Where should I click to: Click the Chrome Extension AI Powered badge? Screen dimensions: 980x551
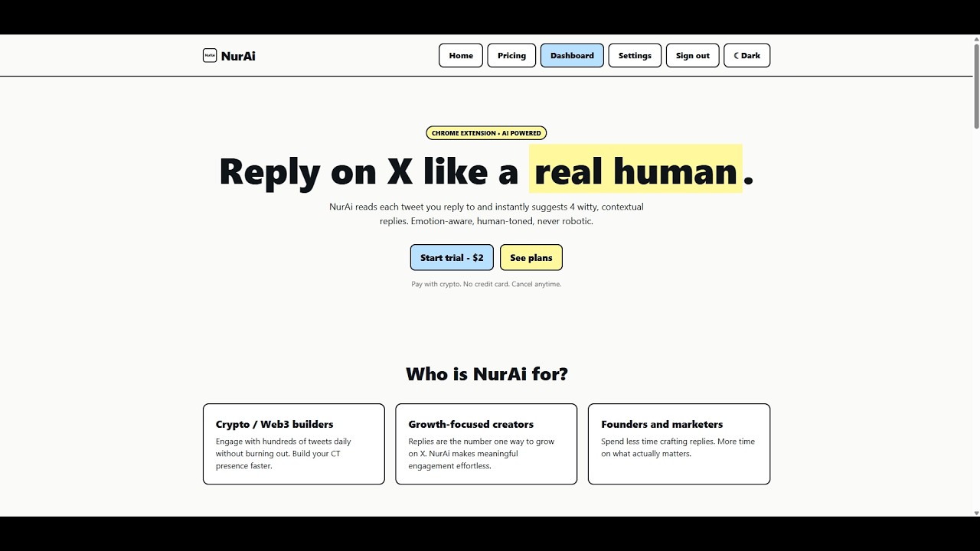pyautogui.click(x=486, y=133)
